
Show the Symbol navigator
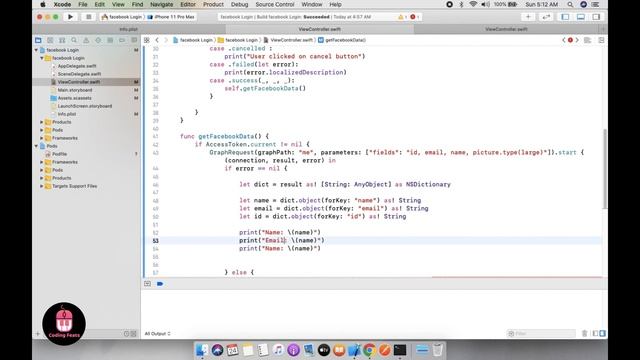tap(62, 40)
